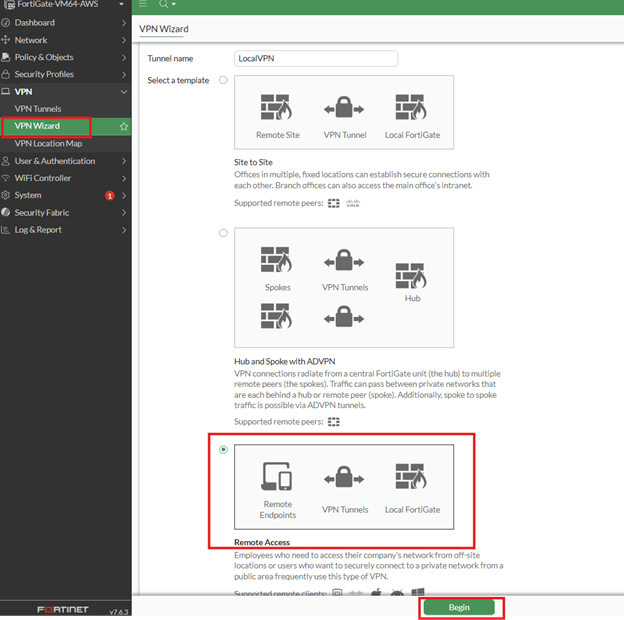The width and height of the screenshot is (624, 620).
Task: Open the Dashboard menu label
Action: click(35, 23)
